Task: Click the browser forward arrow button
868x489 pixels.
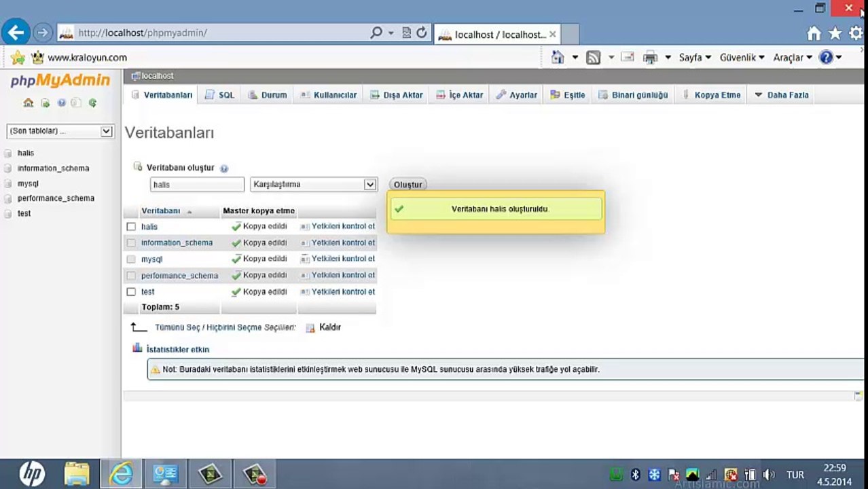Action: (42, 33)
